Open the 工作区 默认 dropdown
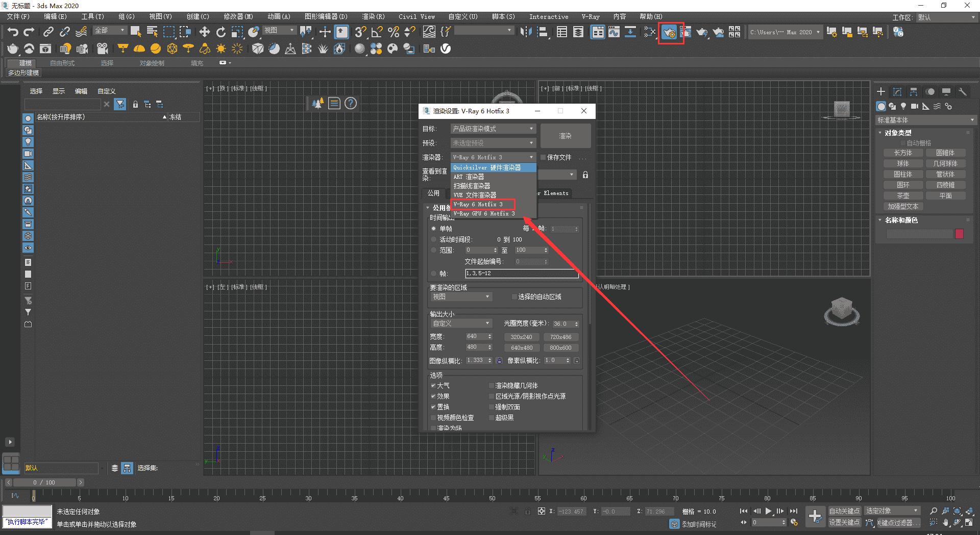980x535 pixels. 946,17
